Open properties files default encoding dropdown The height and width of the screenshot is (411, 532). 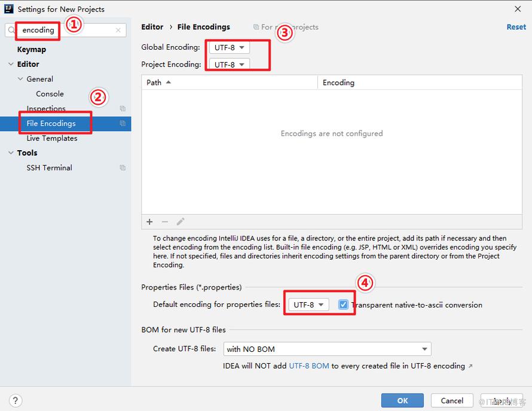click(308, 305)
